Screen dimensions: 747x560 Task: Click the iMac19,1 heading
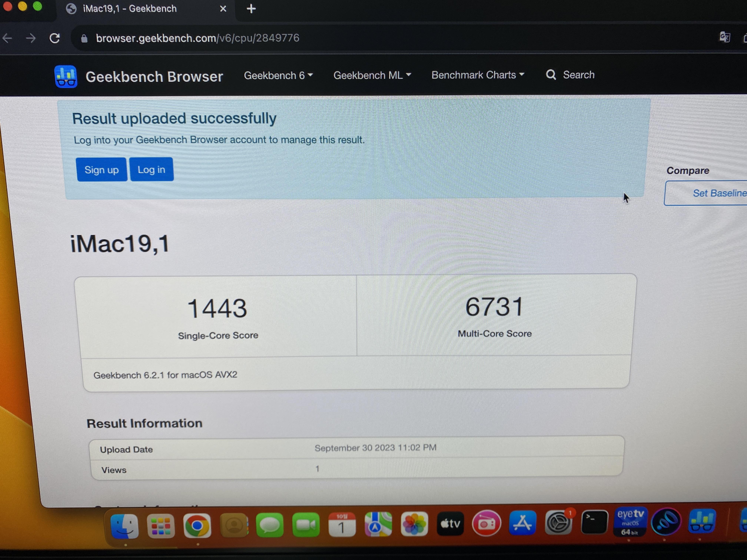119,244
